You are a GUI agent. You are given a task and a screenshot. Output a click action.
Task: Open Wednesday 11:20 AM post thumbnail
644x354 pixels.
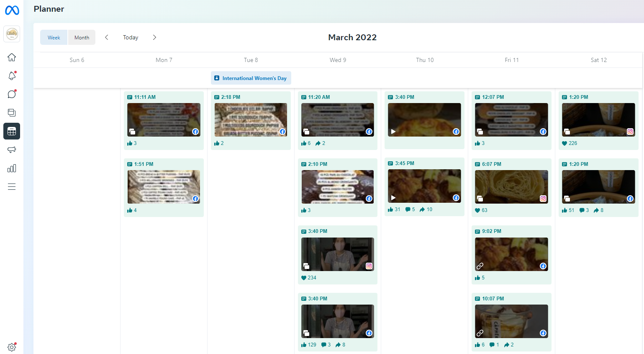click(x=338, y=120)
